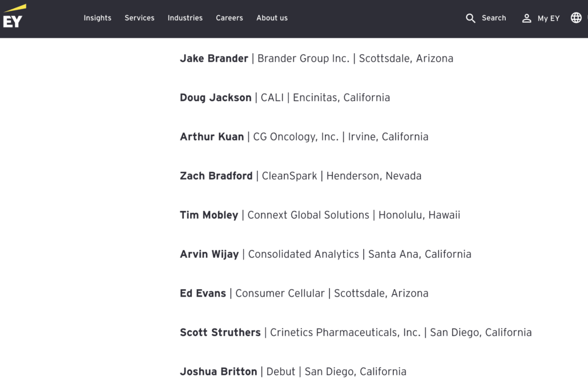
Task: Click Ed Evans in the list
Action: click(203, 293)
